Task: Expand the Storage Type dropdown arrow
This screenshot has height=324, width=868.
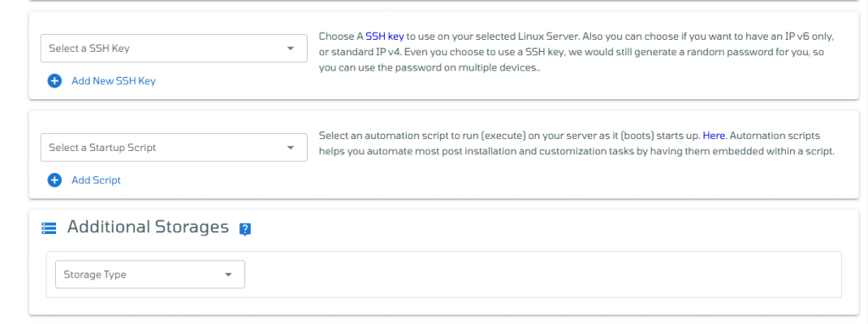Action: (228, 275)
